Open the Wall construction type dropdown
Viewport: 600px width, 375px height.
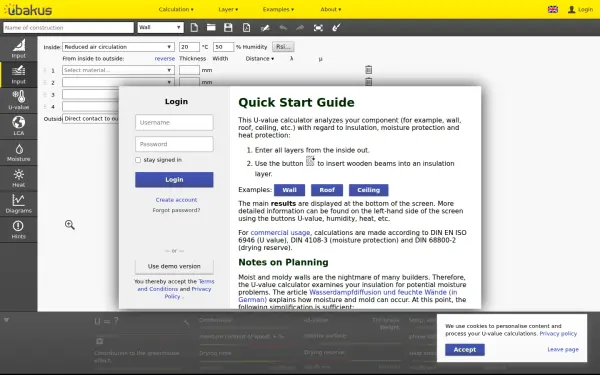160,28
